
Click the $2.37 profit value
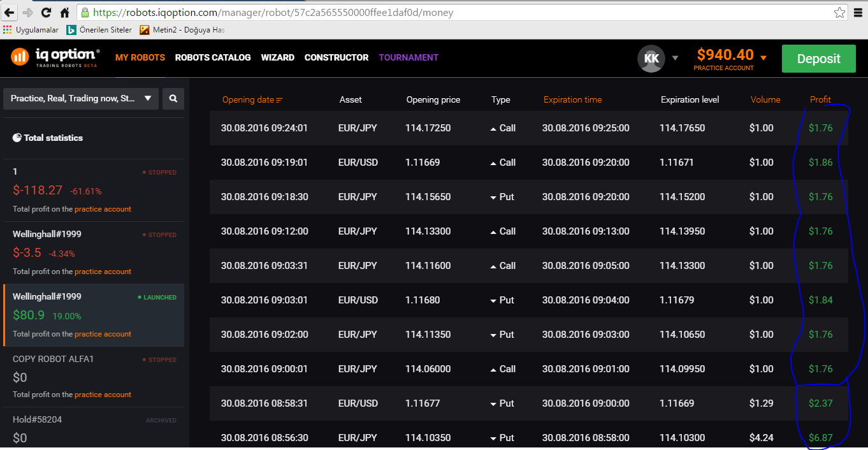click(x=821, y=403)
